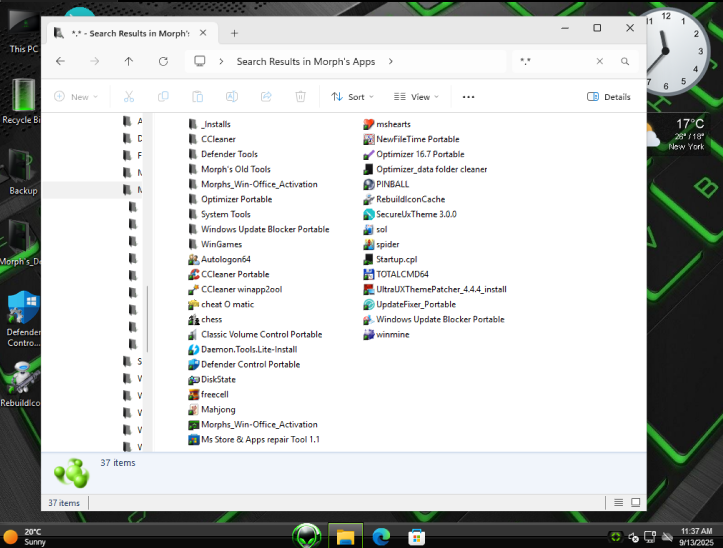The image size is (723, 548).
Task: Select the sol game icon
Action: (x=368, y=229)
